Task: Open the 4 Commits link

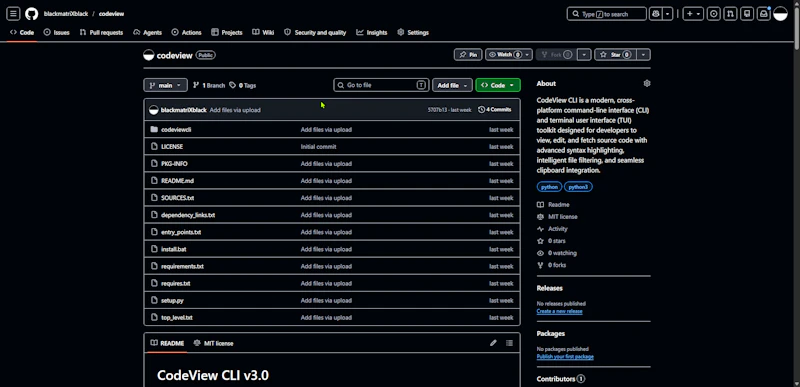Action: [x=494, y=110]
